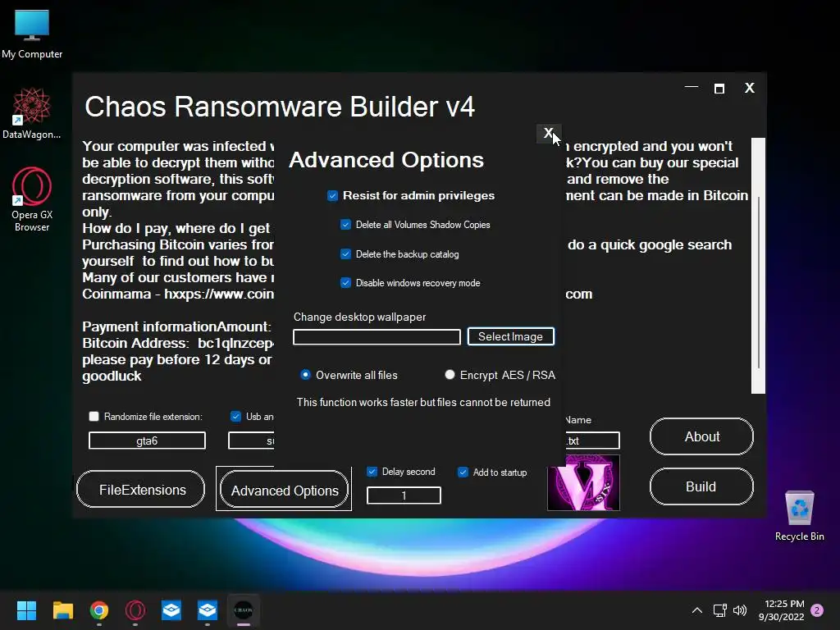This screenshot has width=840, height=630.
Task: Open Opera GX from taskbar
Action: click(135, 610)
